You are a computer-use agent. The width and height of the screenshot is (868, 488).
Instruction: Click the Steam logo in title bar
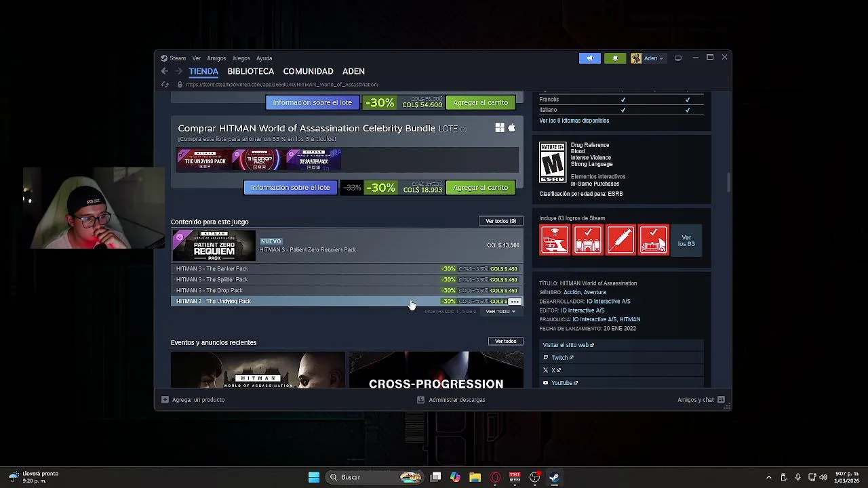(164, 58)
